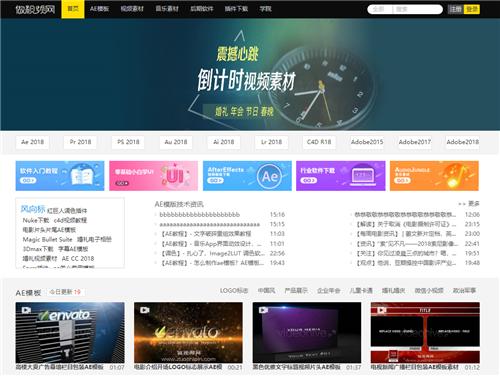This screenshot has width=500, height=376.
Task: Open the Nuke下载 hot tag
Action: (36, 220)
